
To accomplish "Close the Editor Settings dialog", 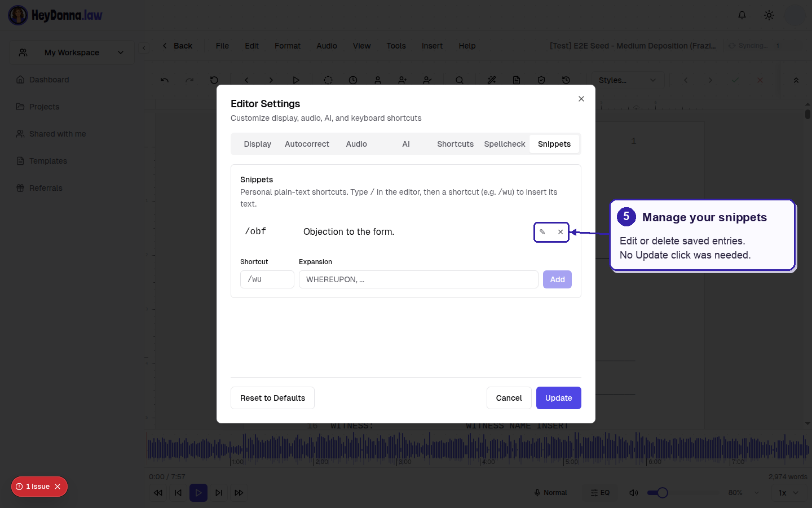I will [x=581, y=99].
